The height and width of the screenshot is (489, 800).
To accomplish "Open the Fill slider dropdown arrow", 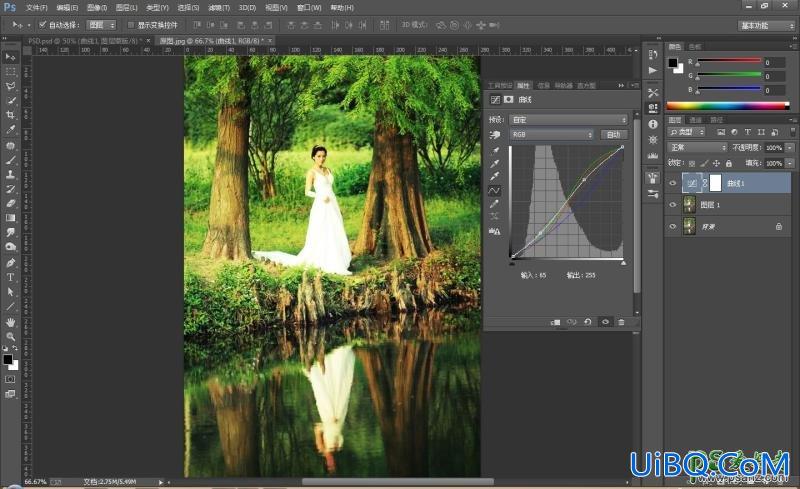I will [790, 163].
